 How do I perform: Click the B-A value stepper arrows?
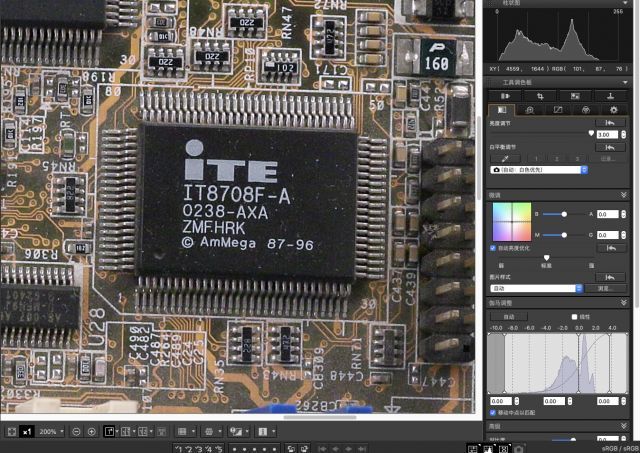click(x=623, y=214)
